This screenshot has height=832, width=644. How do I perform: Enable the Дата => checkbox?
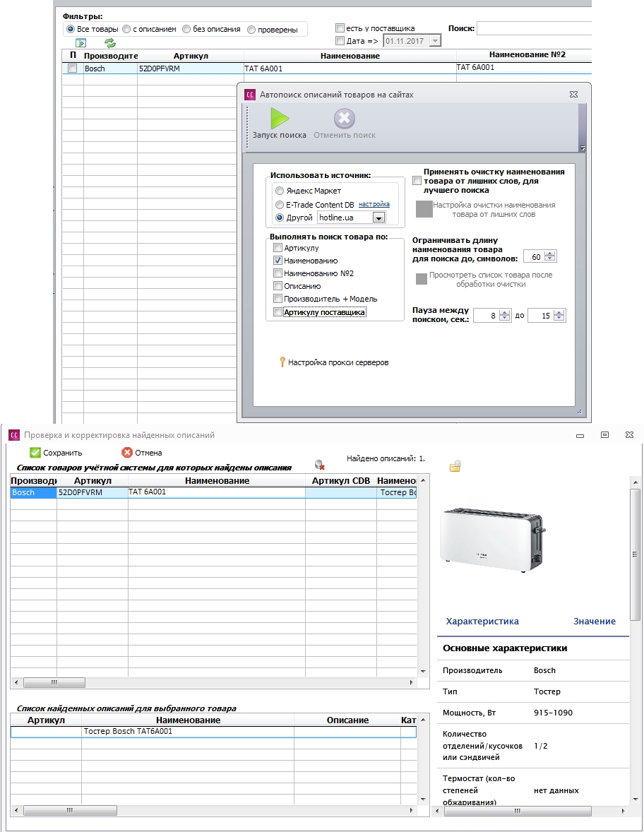(x=340, y=41)
